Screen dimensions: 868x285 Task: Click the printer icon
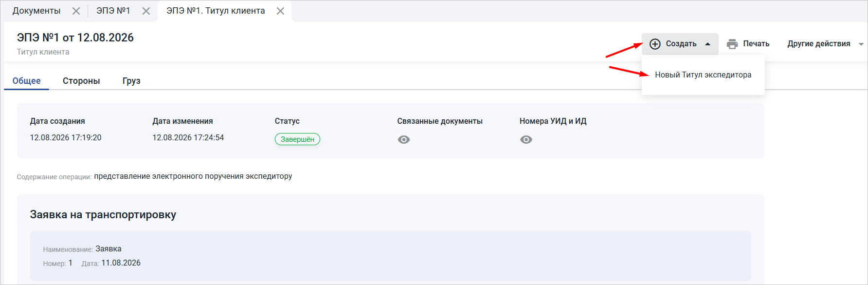coord(732,44)
